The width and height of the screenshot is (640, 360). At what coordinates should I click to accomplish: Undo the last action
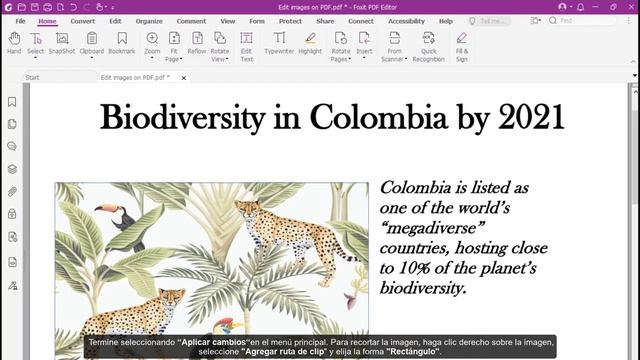(x=73, y=7)
